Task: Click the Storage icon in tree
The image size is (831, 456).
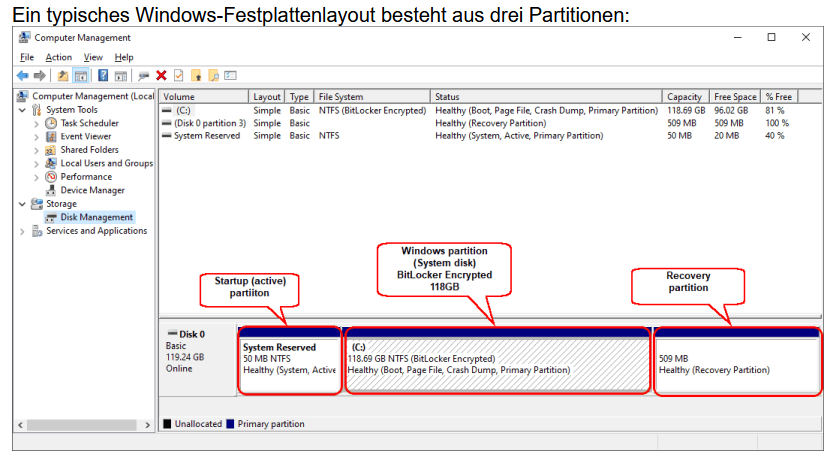Action: coord(37,204)
